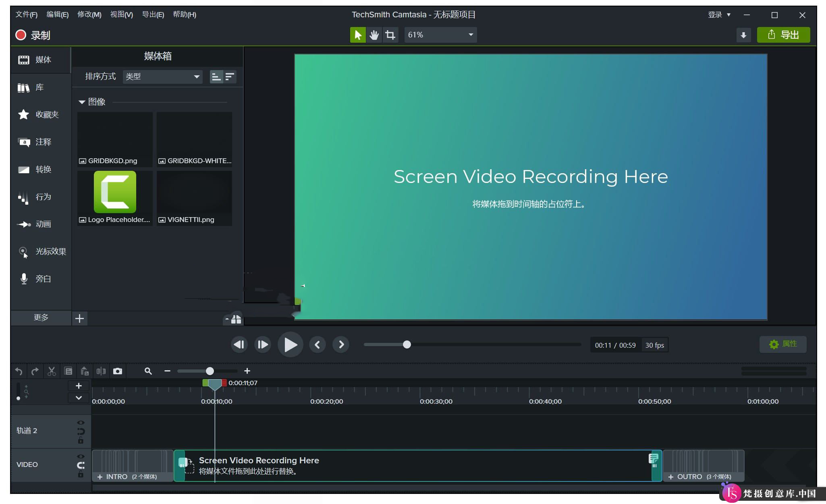Click the copy icon in timeline toolbar
826x504 pixels.
(x=68, y=371)
